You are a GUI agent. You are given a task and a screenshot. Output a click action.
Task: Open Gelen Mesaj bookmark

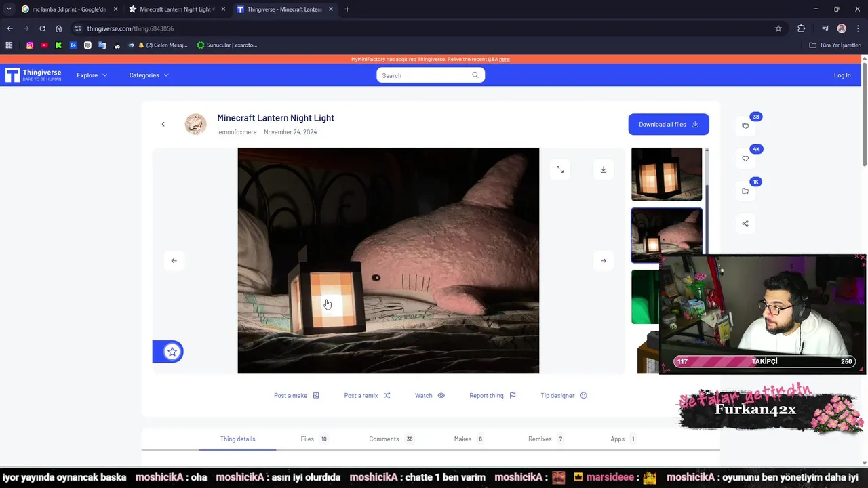tap(162, 45)
